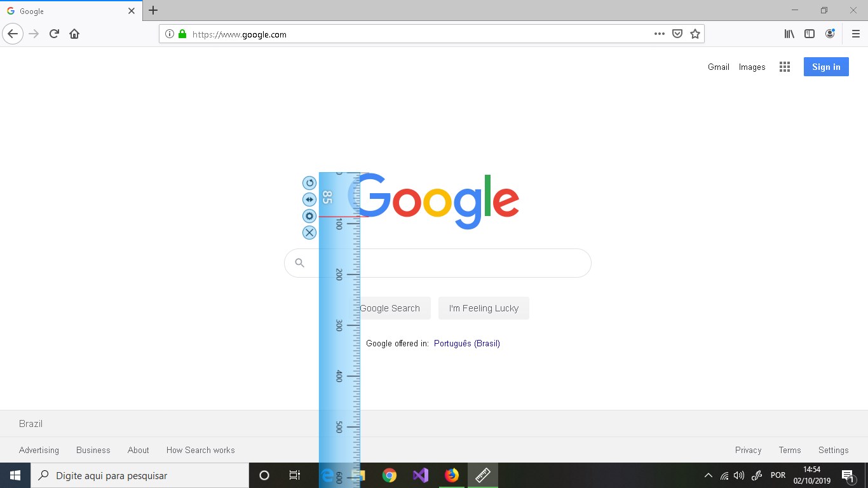The image size is (868, 488).
Task: Select the ruler app on taskbar
Action: pyautogui.click(x=483, y=475)
